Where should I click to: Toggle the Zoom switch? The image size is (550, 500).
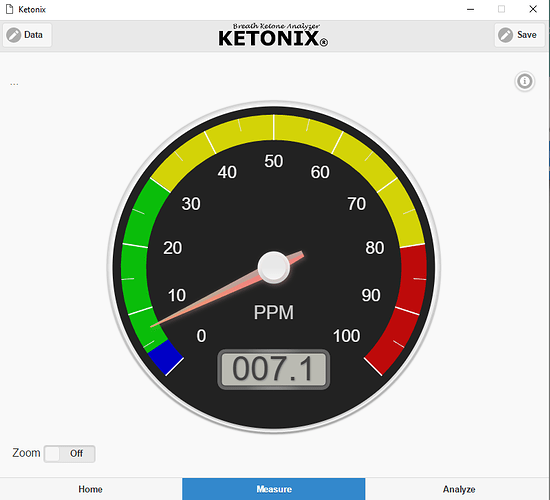coord(69,453)
